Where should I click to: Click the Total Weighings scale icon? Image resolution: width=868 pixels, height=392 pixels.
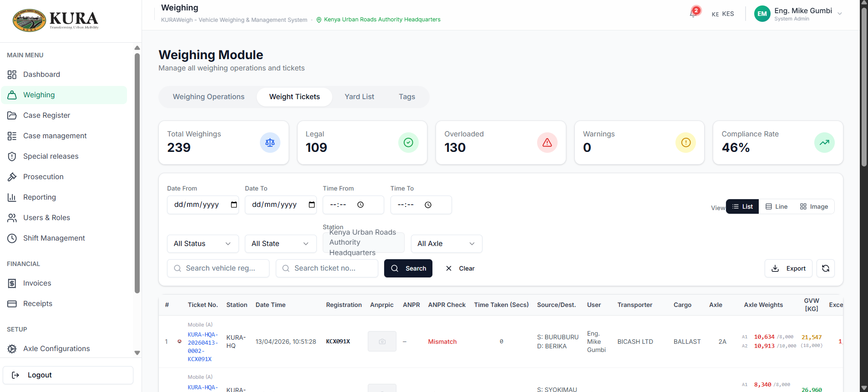270,143
